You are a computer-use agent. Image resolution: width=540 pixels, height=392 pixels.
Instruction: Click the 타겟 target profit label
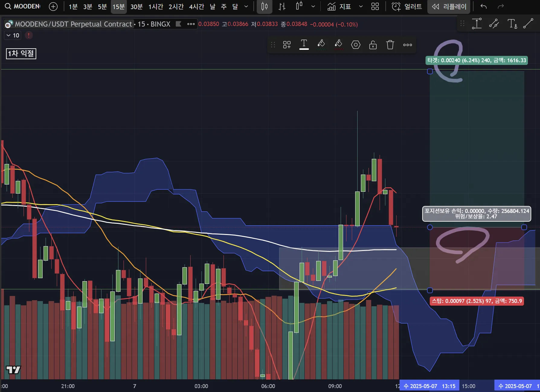coord(477,60)
